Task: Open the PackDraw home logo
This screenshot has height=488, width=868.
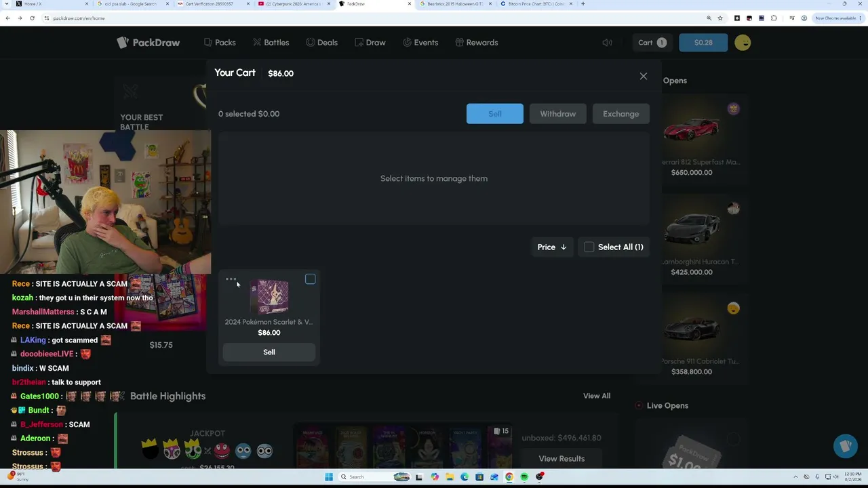Action: tap(148, 43)
